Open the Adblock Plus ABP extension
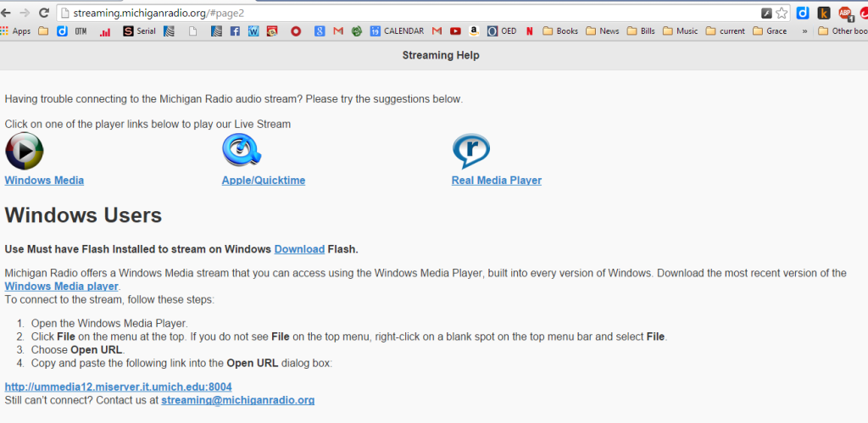868x423 pixels. click(845, 14)
